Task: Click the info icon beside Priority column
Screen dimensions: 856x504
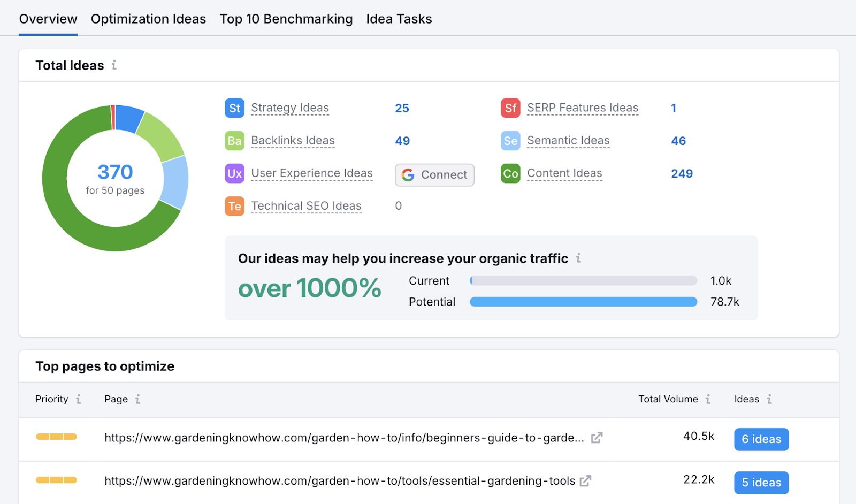Action: pyautogui.click(x=79, y=399)
